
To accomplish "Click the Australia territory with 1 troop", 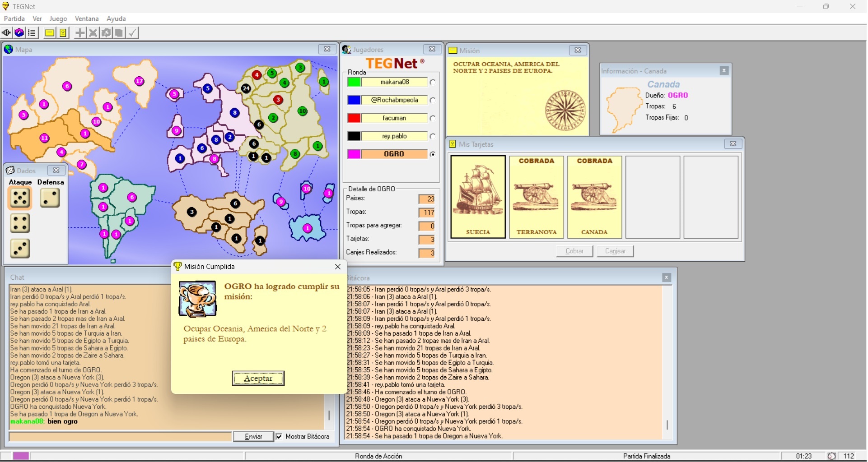I will (x=308, y=228).
